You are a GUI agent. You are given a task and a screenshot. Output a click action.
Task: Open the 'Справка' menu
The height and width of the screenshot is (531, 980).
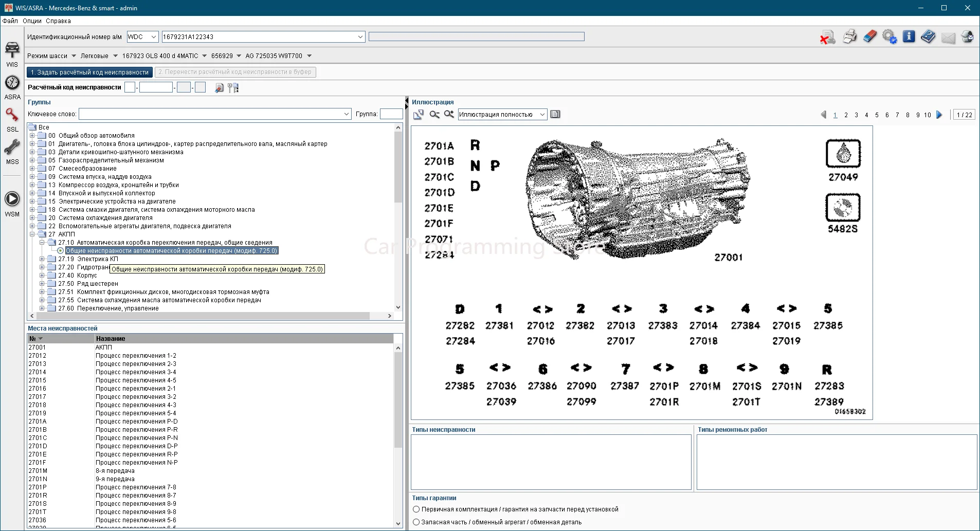(x=58, y=21)
